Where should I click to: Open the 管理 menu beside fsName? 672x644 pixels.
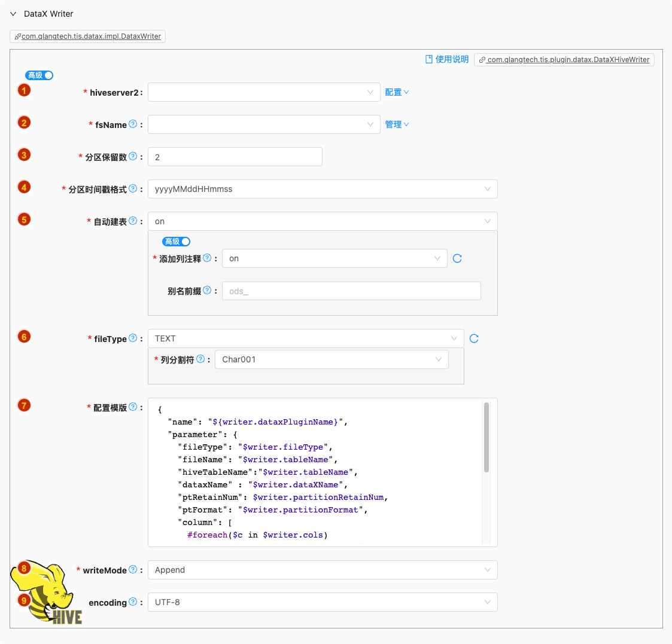[x=397, y=124]
